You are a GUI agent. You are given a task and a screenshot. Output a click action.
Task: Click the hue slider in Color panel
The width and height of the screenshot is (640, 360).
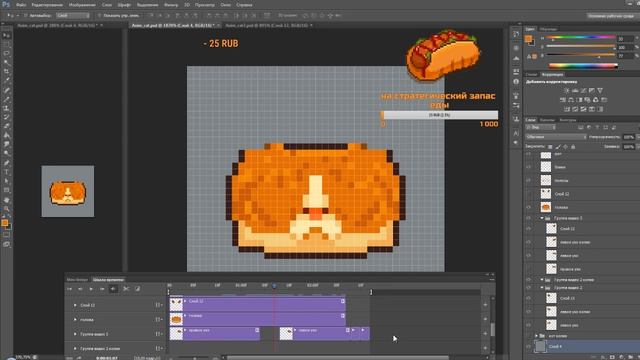580,38
